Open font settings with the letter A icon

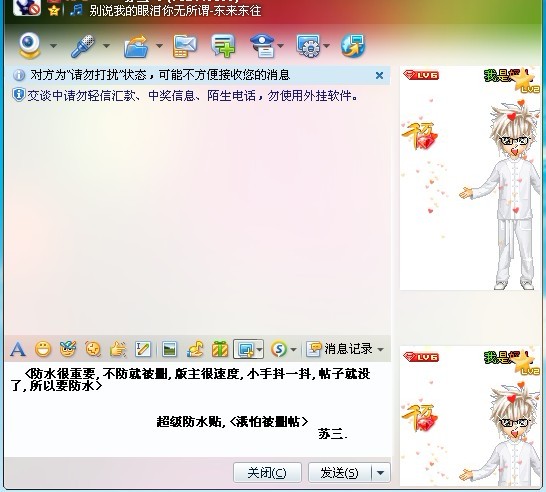point(18,349)
